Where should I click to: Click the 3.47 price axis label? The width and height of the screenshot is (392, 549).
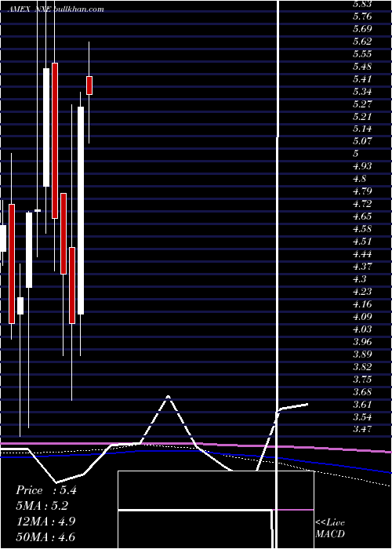[x=362, y=429]
